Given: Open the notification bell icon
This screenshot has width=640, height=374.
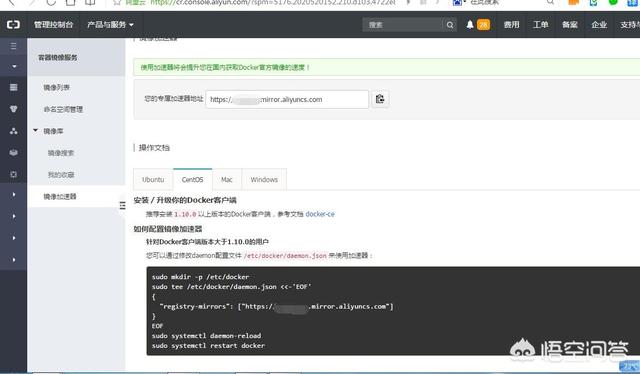Looking at the screenshot, I should pos(470,25).
